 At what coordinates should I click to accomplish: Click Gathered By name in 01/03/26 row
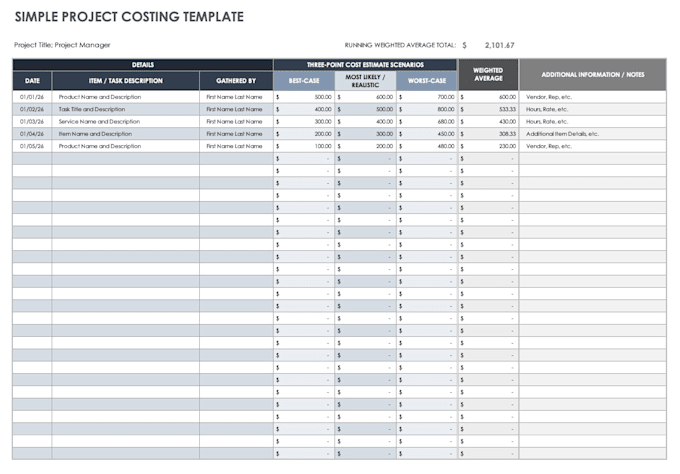pos(236,121)
